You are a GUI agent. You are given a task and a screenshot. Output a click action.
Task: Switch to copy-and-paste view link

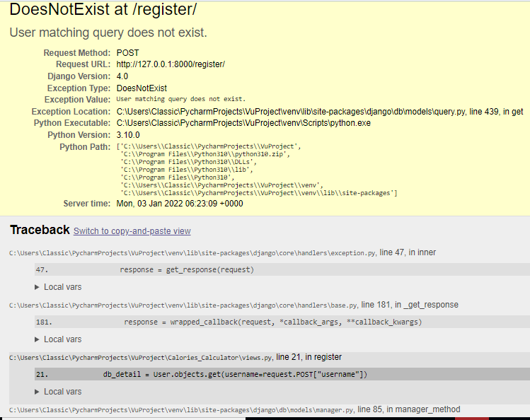(x=132, y=231)
